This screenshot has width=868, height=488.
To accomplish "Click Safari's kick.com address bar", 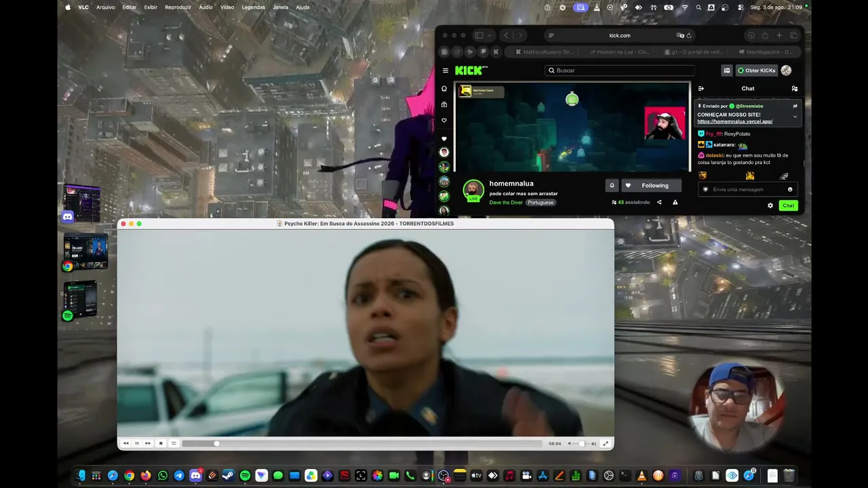I will pos(619,35).
